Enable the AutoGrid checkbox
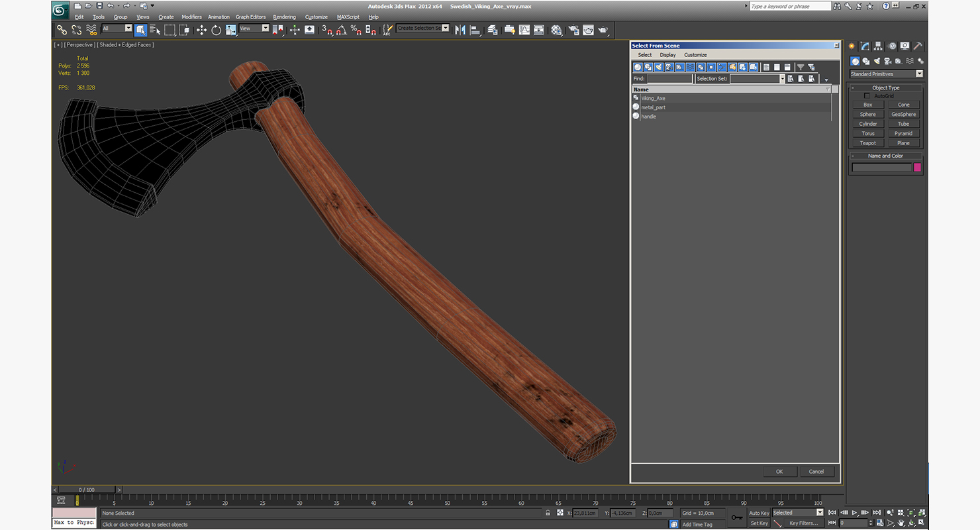 [867, 96]
